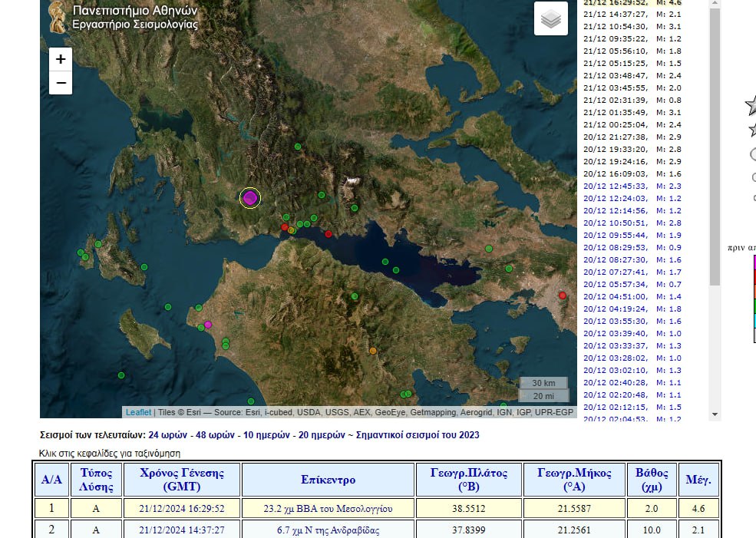
Task: Click the large purple circled epicenter marker
Action: (250, 198)
